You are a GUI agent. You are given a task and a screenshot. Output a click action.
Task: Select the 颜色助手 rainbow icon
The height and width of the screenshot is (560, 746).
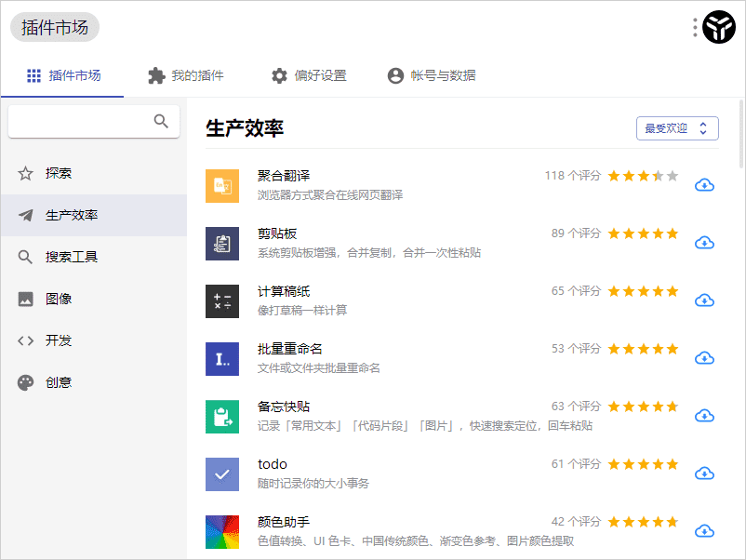tap(222, 531)
